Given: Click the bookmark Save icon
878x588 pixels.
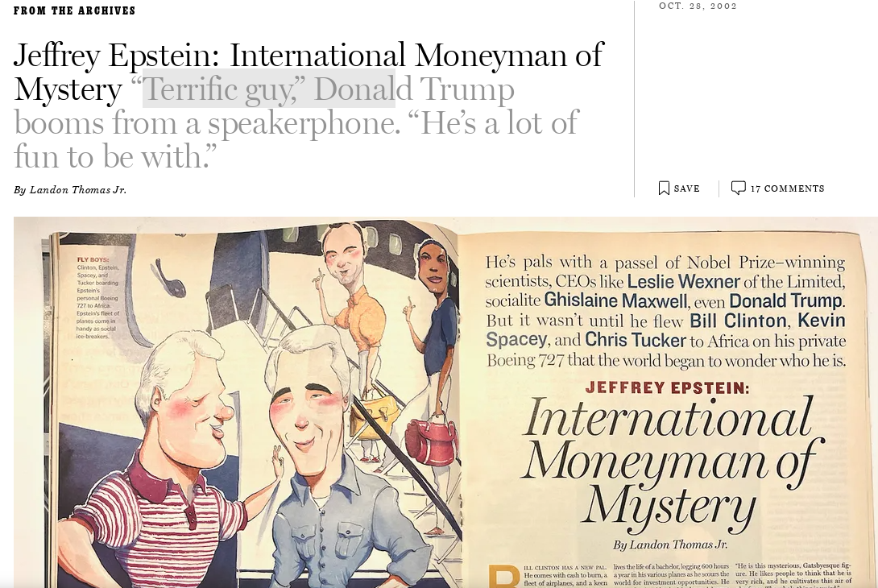Looking at the screenshot, I should [x=664, y=188].
